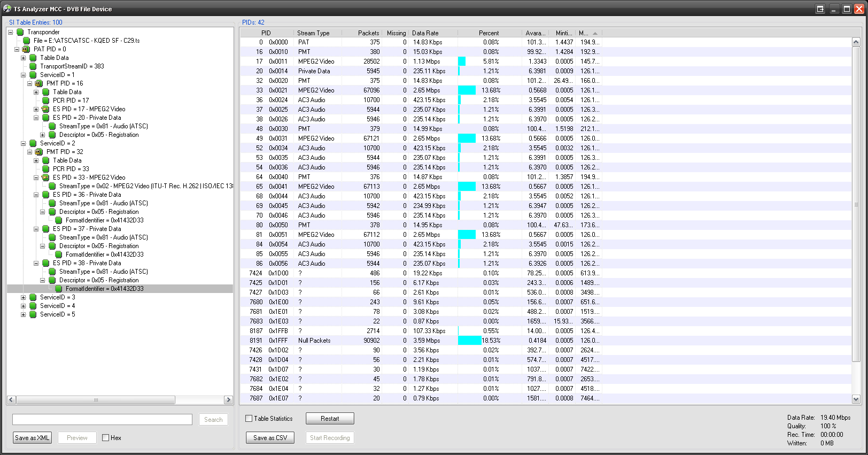Sort by the Stream Type column header

(313, 33)
